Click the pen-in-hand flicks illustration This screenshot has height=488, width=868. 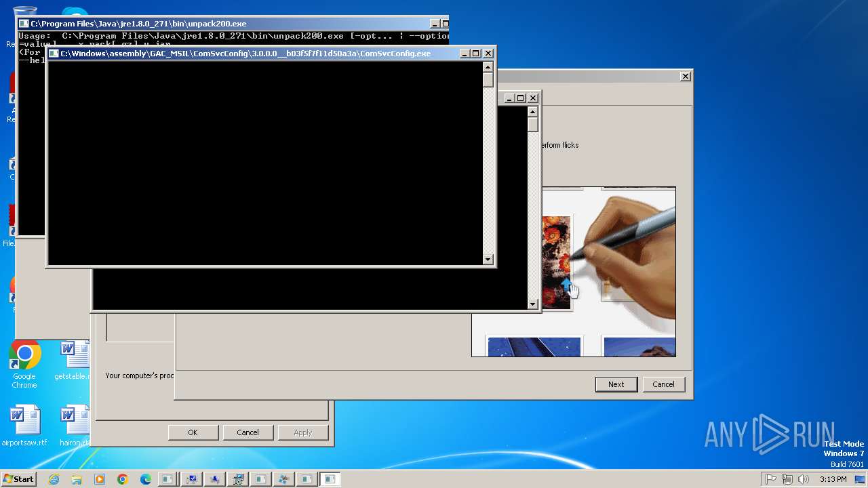[x=608, y=271]
